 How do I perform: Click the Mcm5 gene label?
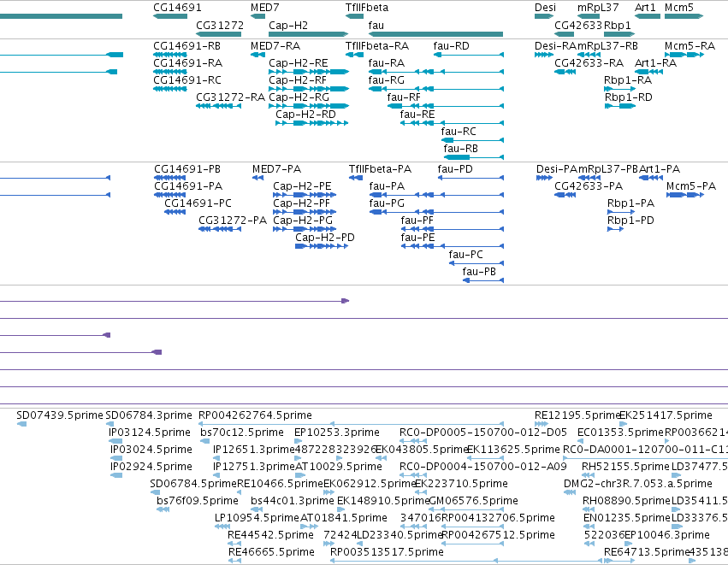(679, 8)
